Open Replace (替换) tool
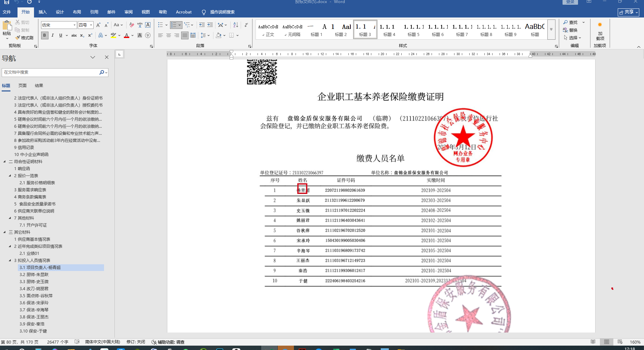This screenshot has height=350, width=644. coord(571,30)
